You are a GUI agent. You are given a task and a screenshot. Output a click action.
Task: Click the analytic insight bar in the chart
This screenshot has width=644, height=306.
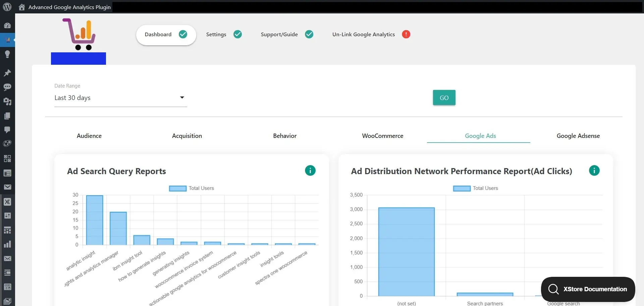coord(95,220)
